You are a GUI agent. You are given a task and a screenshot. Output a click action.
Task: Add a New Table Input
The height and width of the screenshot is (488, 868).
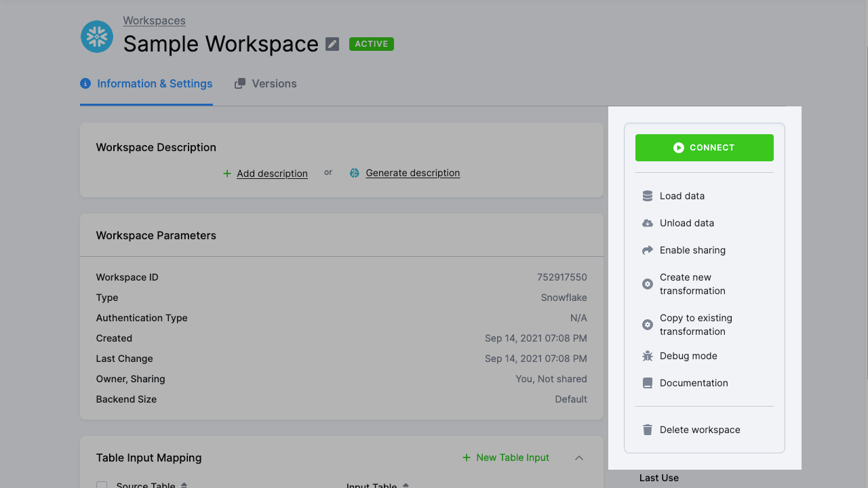click(x=505, y=457)
